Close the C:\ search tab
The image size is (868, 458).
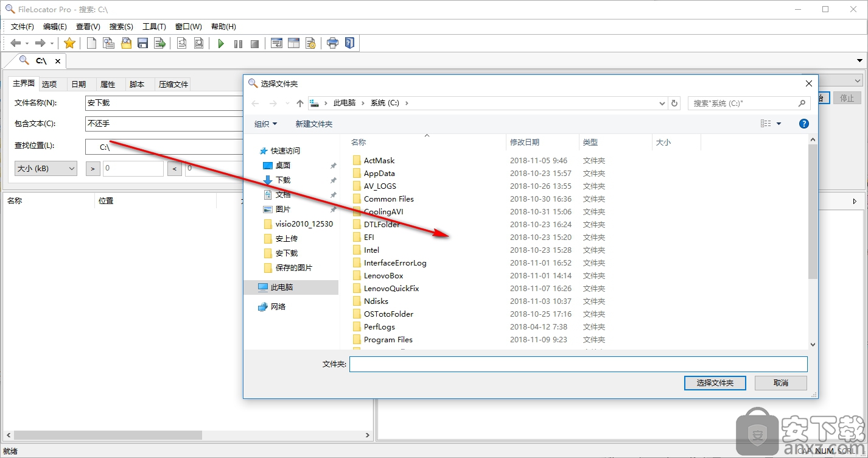(58, 61)
